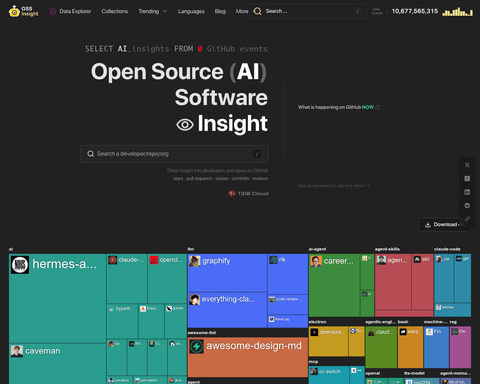Focus the Search a developer/repo/org field

tap(174, 154)
